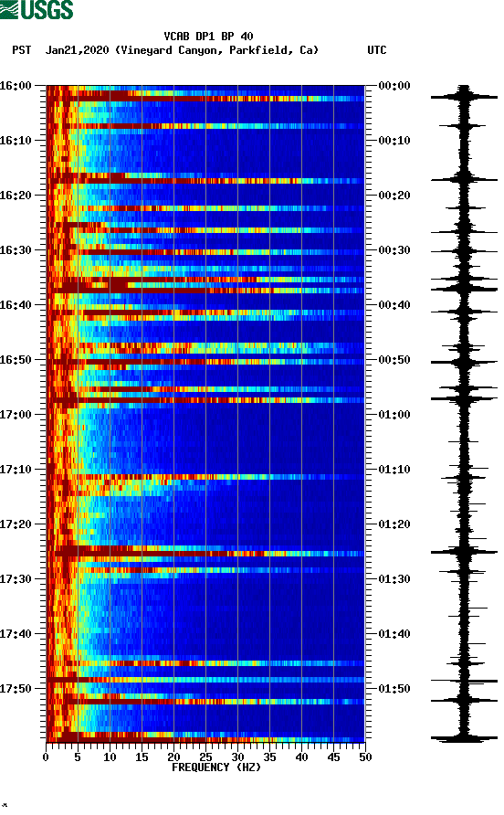
Task: Click the '00:30' UTC time label
Action: 394,250
